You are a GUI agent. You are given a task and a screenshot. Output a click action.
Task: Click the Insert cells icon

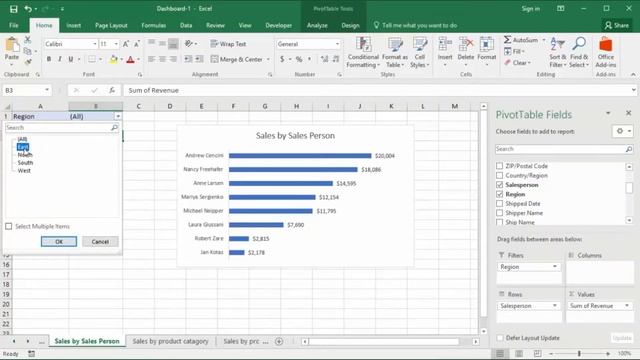445,44
